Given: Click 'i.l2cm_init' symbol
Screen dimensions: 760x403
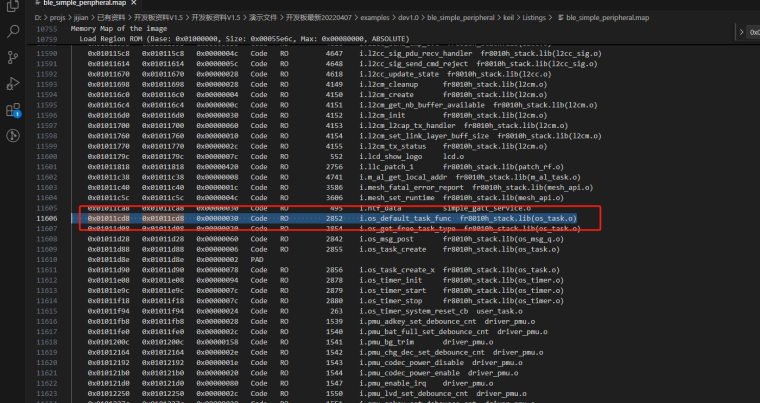Looking at the screenshot, I should click(x=382, y=115).
